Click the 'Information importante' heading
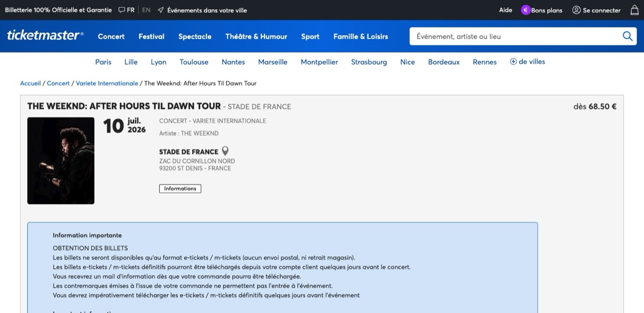 coord(87,235)
